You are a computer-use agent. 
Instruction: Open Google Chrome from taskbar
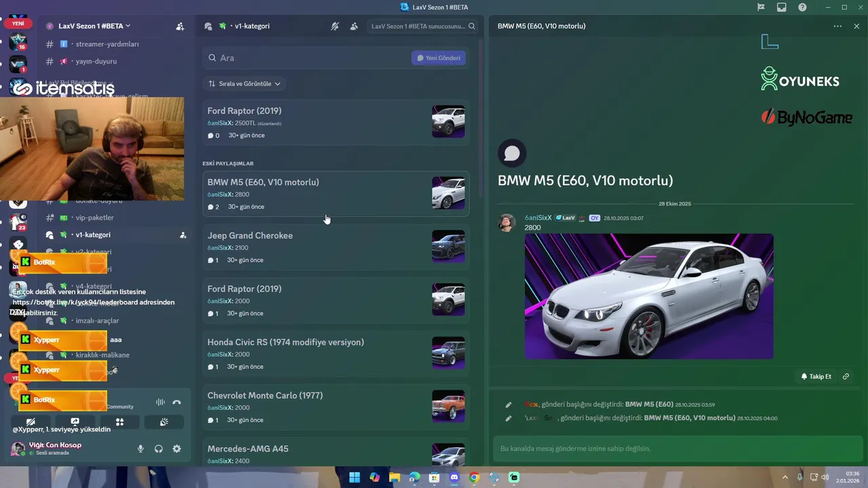click(x=474, y=477)
